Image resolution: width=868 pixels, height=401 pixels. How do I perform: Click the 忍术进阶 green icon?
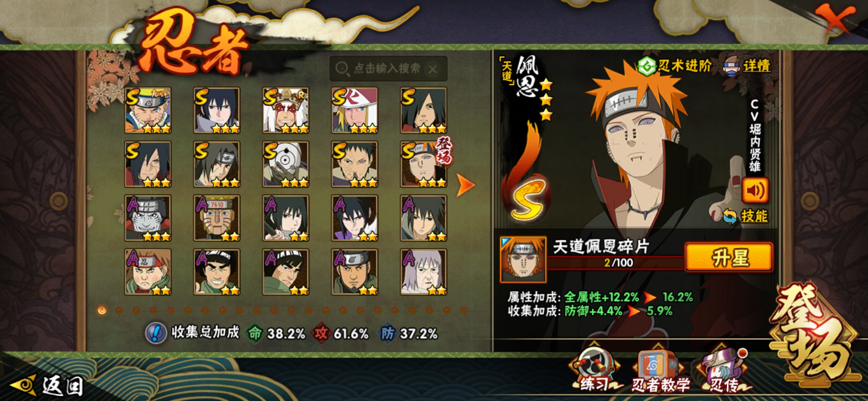[x=647, y=66]
